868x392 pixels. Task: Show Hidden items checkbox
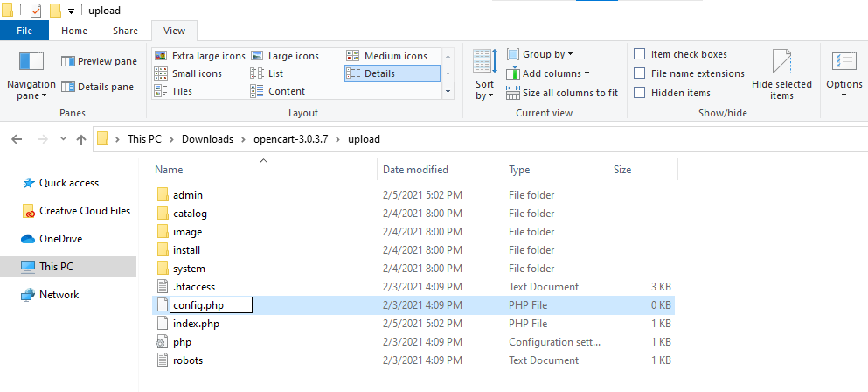click(x=640, y=93)
